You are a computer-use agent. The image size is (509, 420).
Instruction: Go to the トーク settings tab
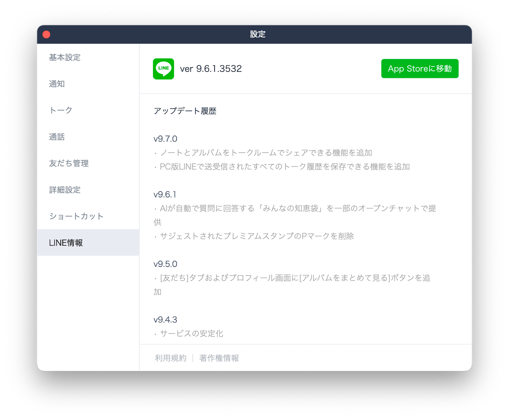88,110
